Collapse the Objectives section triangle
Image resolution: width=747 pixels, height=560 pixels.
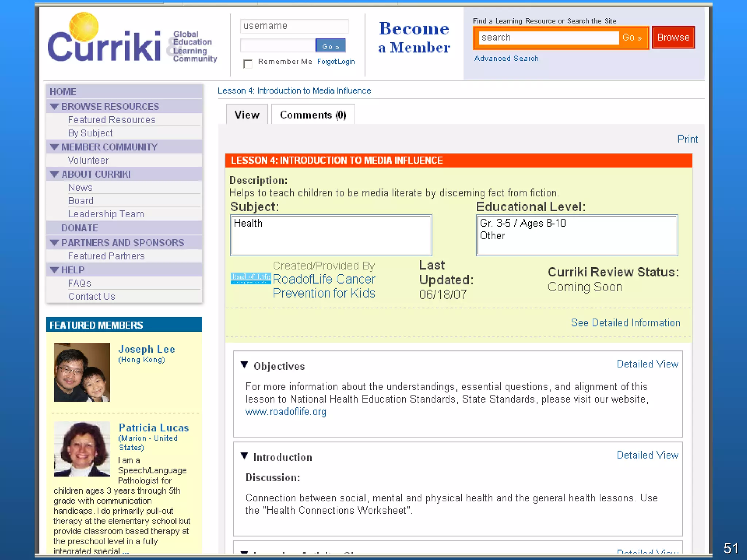(x=244, y=365)
